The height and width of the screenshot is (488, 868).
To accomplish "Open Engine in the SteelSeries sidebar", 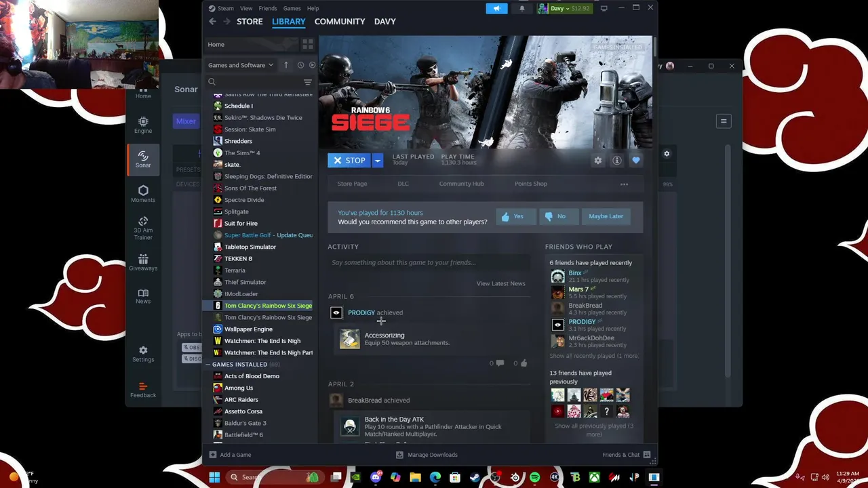I will 143,125.
